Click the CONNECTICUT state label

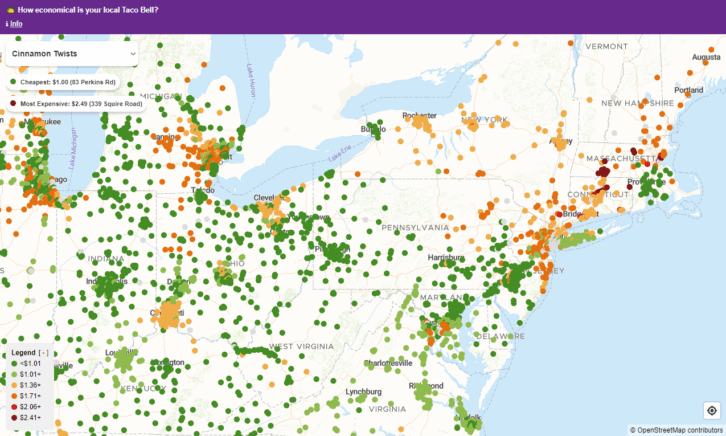tap(598, 194)
